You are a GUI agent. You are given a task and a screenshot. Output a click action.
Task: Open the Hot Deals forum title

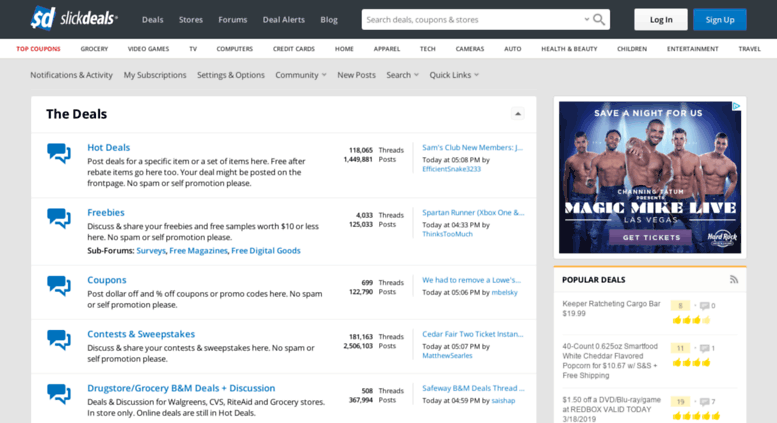click(x=109, y=147)
